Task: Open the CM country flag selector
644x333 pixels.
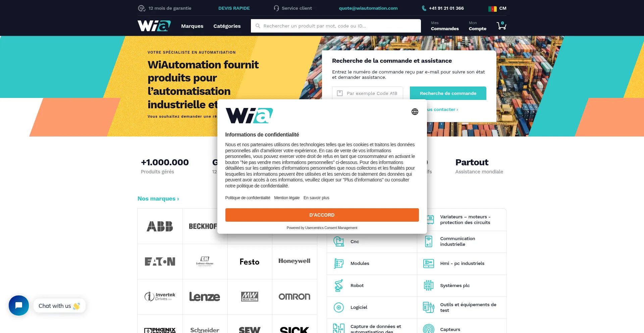Action: (497, 8)
